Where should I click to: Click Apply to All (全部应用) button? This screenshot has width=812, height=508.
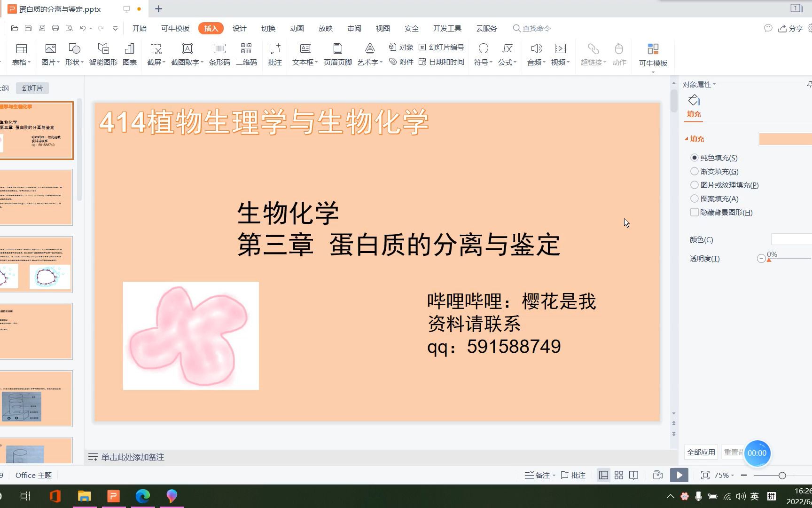tap(701, 452)
